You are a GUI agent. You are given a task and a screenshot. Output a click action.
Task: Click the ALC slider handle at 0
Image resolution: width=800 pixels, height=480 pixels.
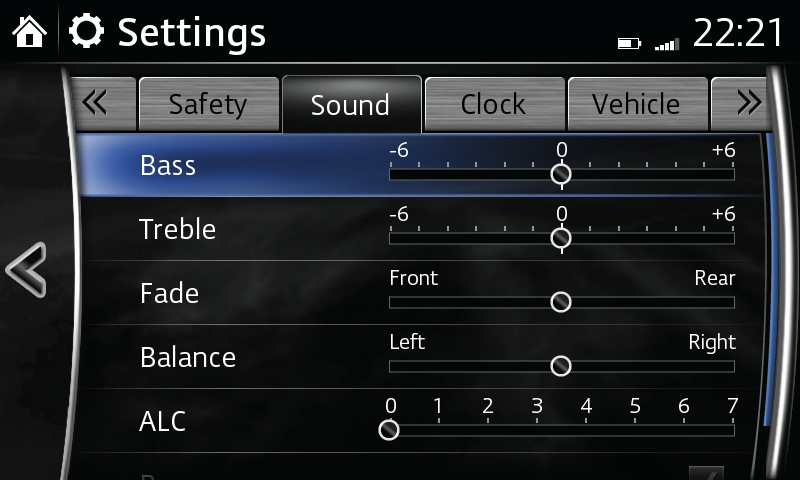click(x=389, y=430)
